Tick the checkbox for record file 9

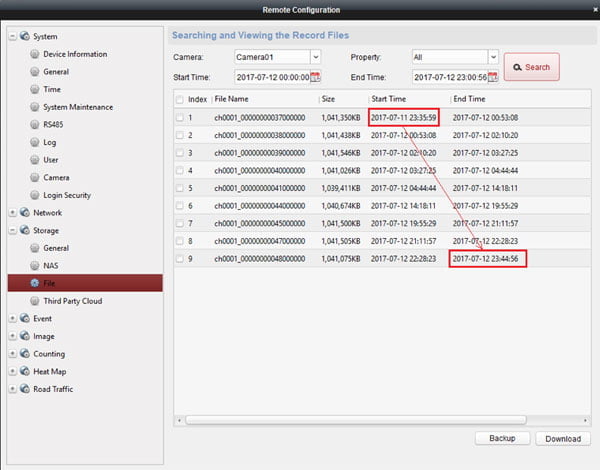(x=180, y=259)
